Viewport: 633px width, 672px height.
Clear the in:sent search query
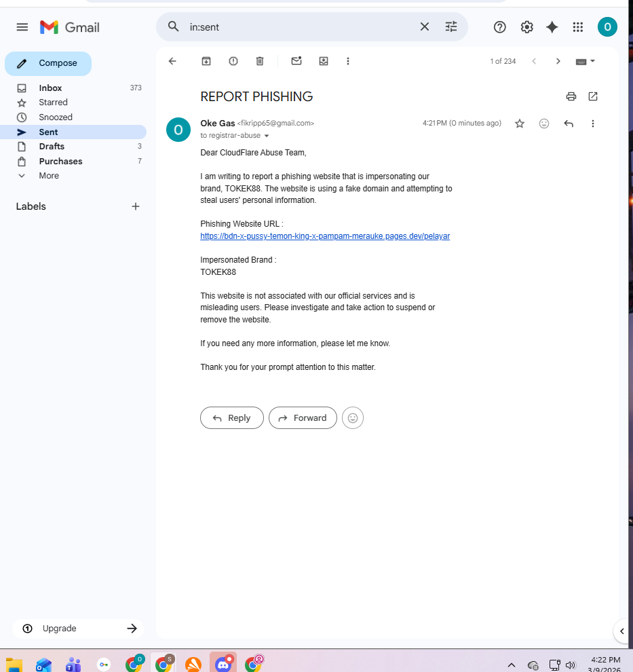pyautogui.click(x=425, y=26)
